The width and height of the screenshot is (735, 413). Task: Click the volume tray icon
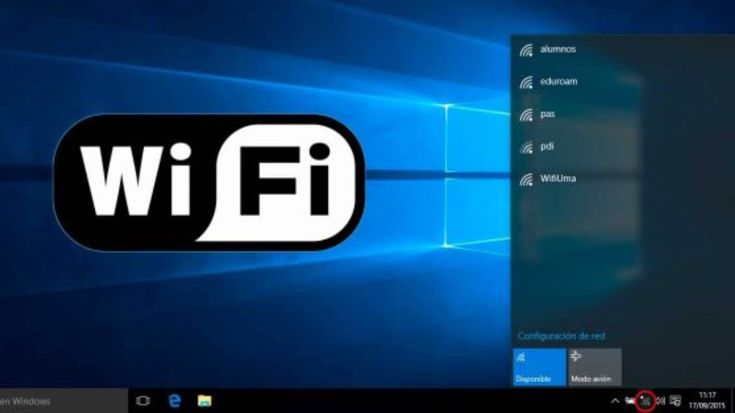[x=660, y=401]
